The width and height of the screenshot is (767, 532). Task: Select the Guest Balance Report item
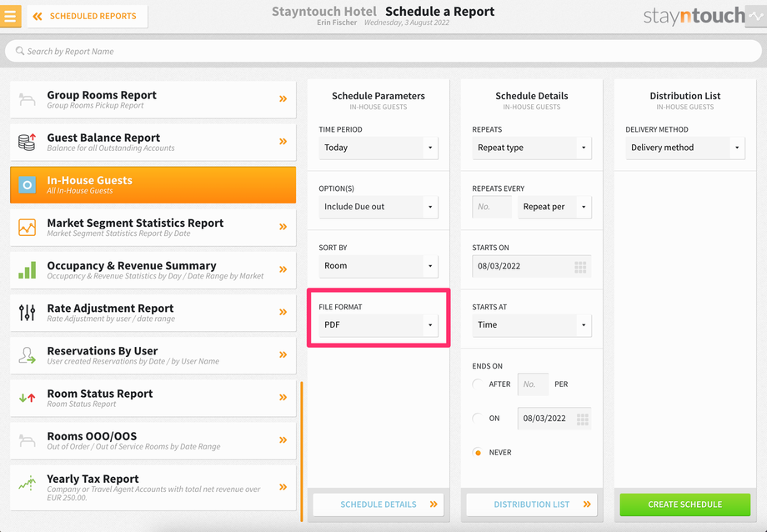pos(153,142)
